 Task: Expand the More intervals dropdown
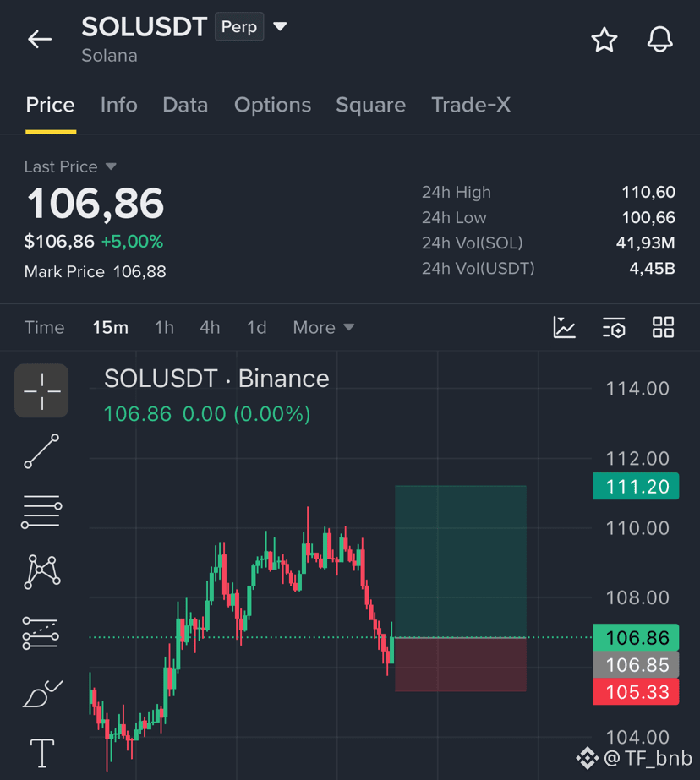[324, 327]
